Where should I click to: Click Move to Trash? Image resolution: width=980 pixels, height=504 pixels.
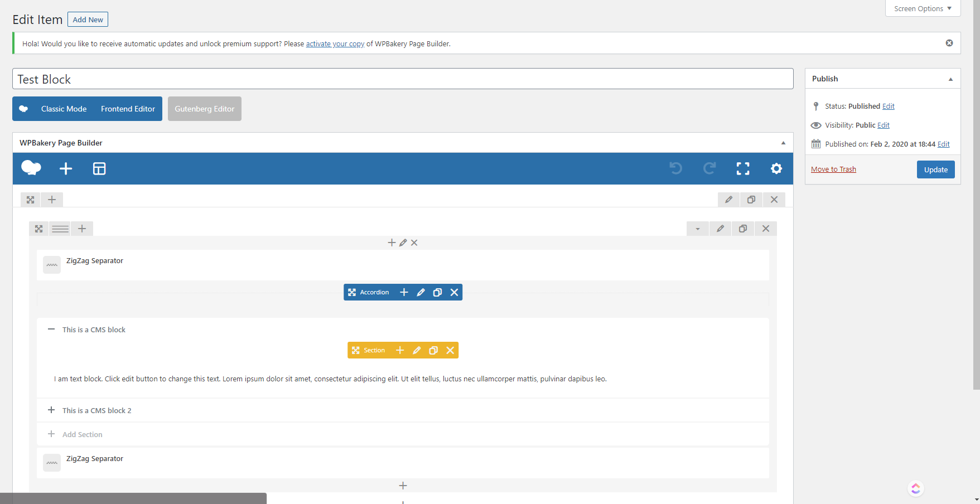833,169
